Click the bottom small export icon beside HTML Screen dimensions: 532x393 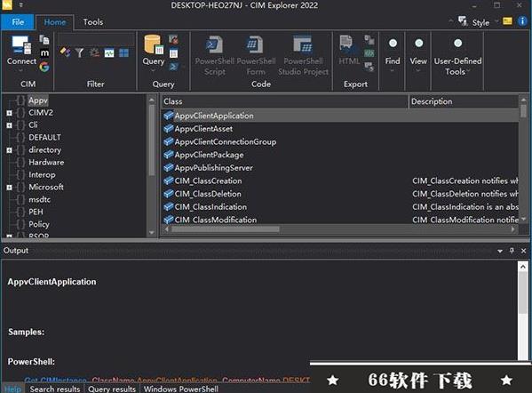pos(369,67)
